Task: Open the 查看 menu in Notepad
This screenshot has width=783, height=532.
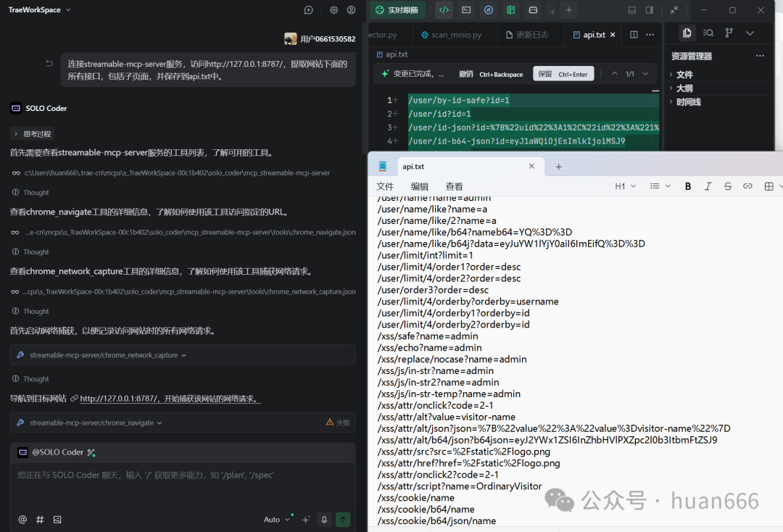Action: 454,186
